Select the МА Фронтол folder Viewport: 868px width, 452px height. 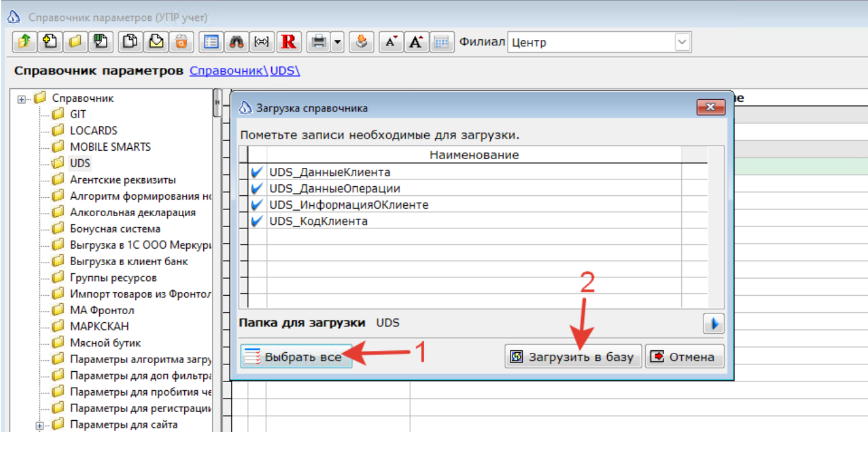pyautogui.click(x=102, y=311)
